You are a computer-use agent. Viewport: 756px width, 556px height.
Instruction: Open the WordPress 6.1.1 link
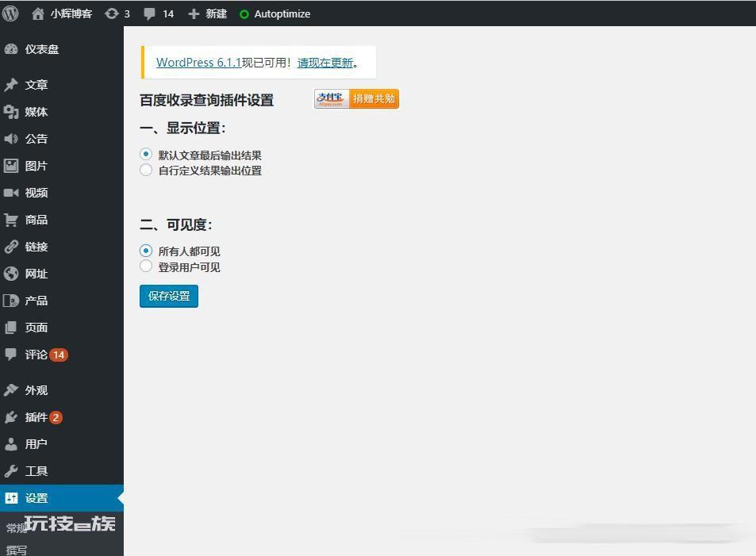[198, 63]
